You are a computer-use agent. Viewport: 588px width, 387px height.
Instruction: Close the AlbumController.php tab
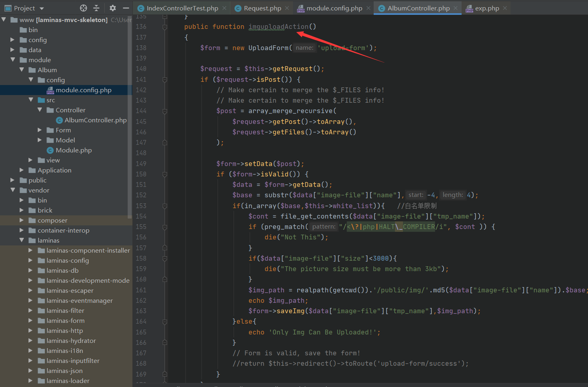(x=456, y=8)
